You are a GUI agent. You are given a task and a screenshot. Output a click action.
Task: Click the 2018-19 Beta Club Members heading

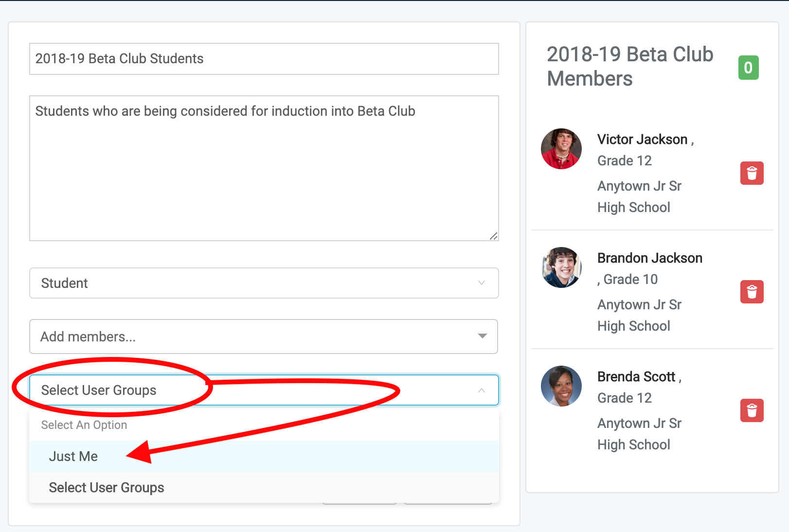630,67
